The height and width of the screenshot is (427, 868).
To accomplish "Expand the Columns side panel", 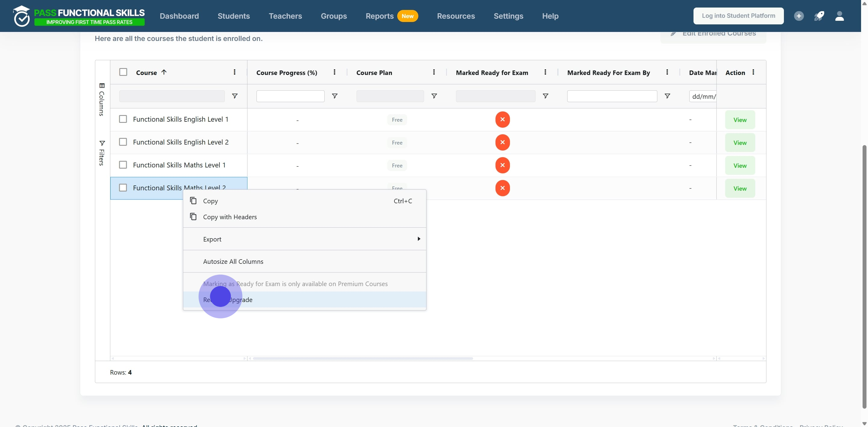I will [102, 99].
